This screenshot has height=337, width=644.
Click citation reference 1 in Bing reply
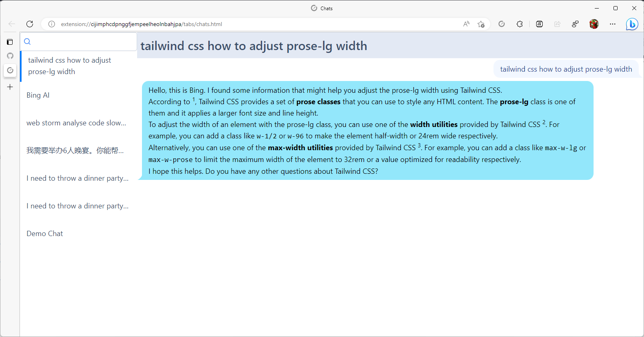click(194, 99)
